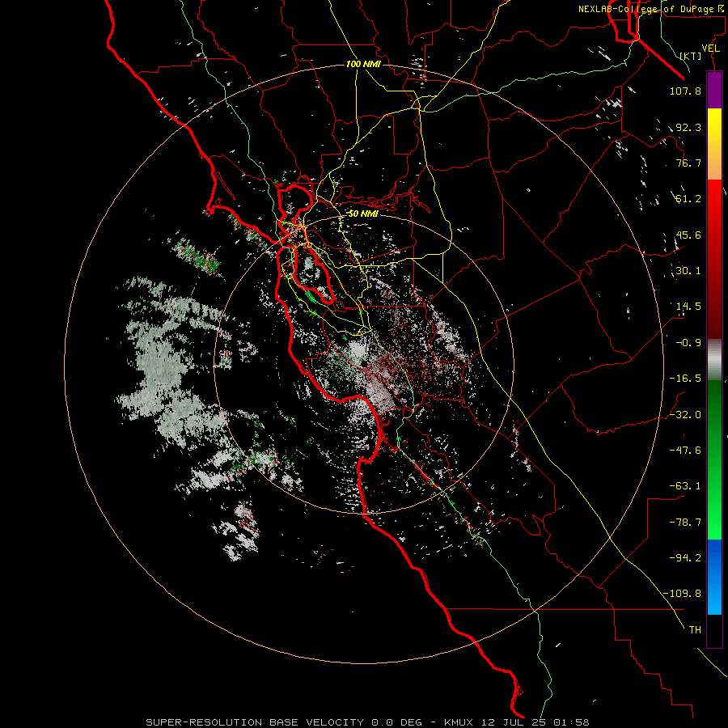Image resolution: width=728 pixels, height=728 pixels.
Task: Click the -16.5 velocity scale value
Action: point(685,379)
